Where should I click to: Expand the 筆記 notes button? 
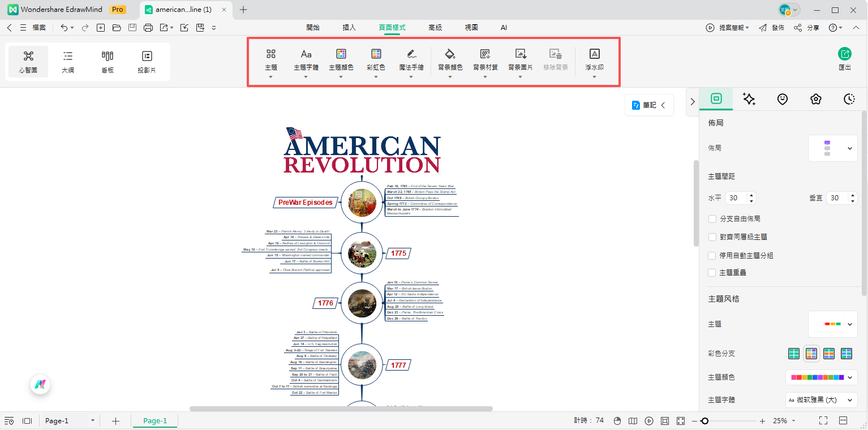[649, 105]
